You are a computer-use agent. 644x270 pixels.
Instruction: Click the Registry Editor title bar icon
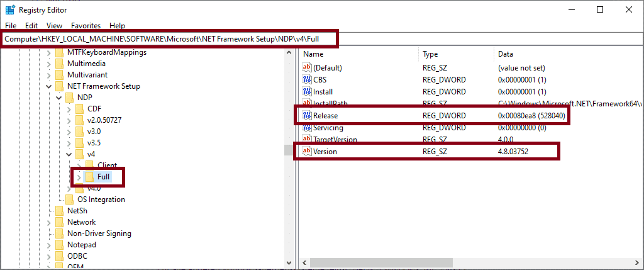pos(10,10)
